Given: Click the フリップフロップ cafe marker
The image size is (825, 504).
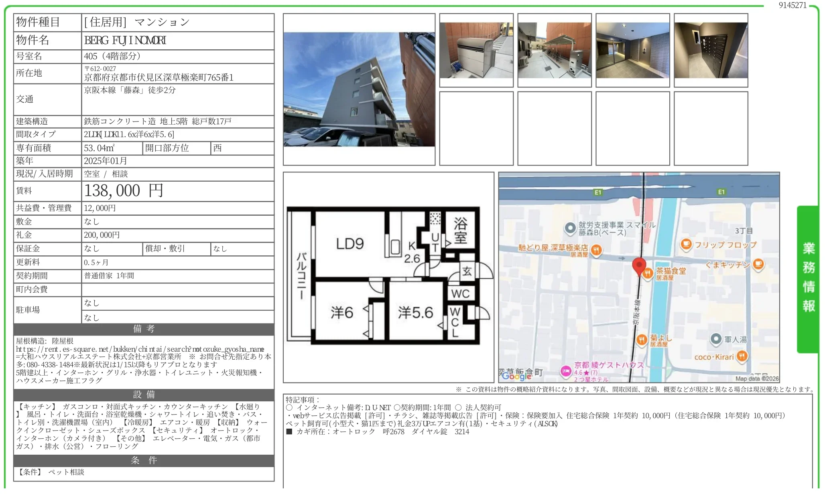Looking at the screenshot, I should click(686, 244).
